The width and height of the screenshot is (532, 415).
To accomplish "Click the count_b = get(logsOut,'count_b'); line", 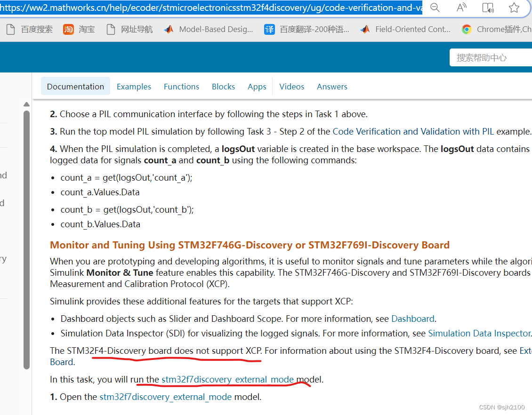I will pos(127,210).
